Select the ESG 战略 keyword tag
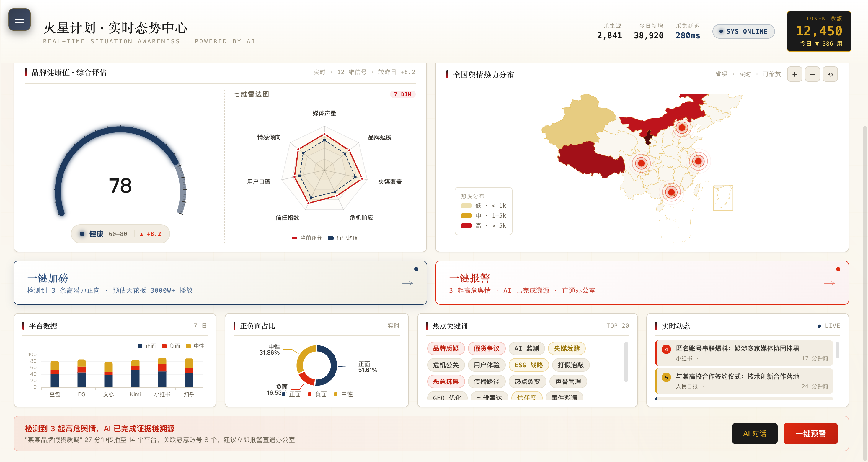This screenshot has height=462, width=868. [x=528, y=365]
